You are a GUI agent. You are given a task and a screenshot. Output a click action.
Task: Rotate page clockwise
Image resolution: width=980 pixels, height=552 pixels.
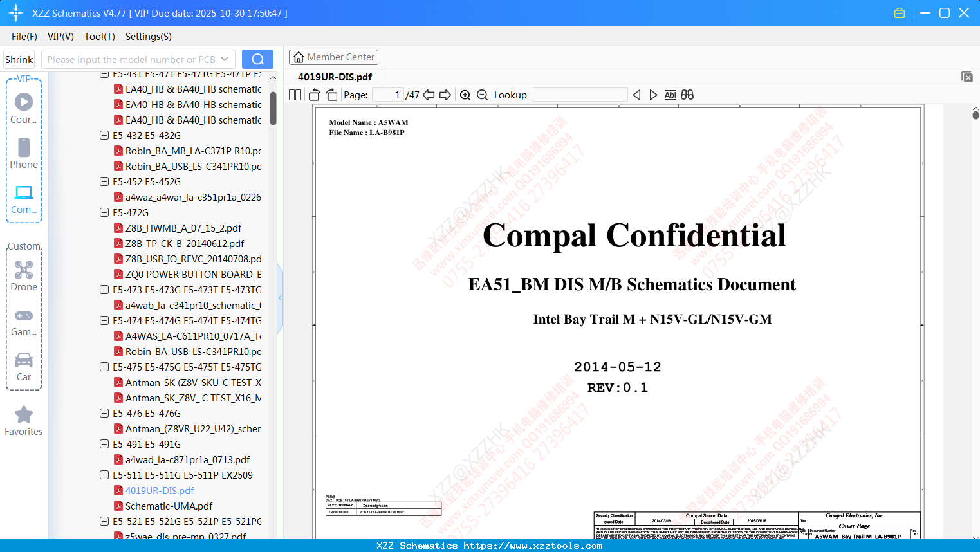point(331,95)
